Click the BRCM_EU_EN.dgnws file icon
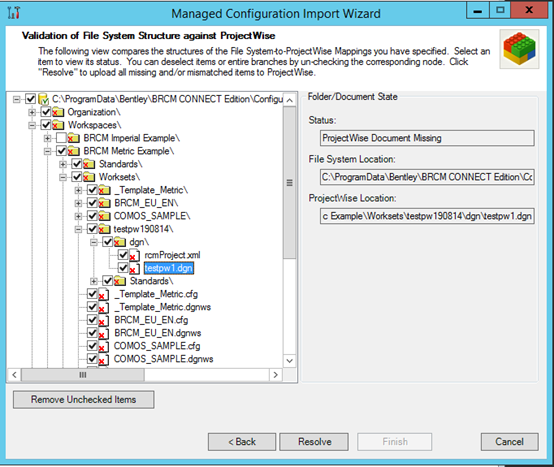 (x=104, y=333)
